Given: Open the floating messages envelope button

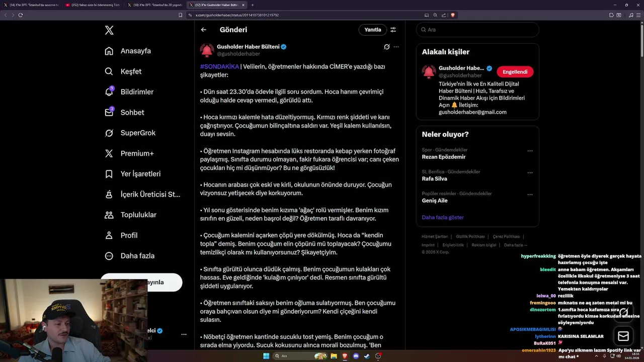Looking at the screenshot, I should point(623,336).
